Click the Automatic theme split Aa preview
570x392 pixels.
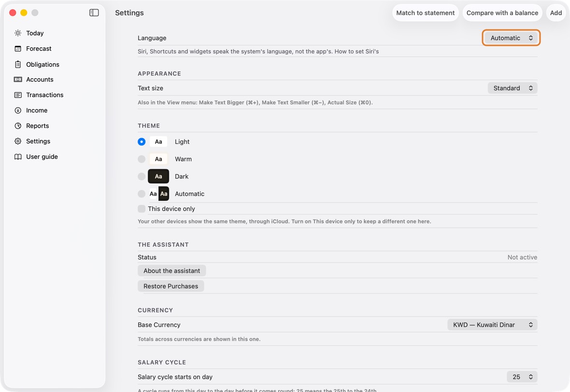pos(158,194)
